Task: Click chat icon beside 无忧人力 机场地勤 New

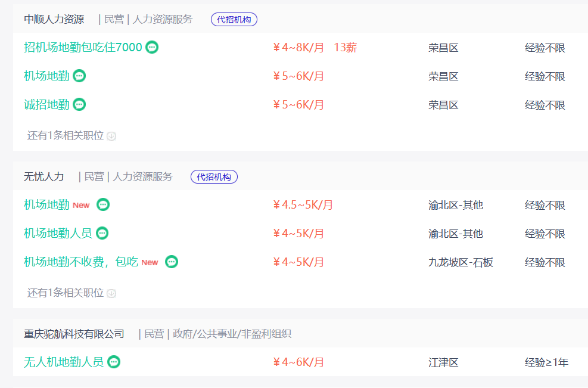Action: [x=103, y=204]
